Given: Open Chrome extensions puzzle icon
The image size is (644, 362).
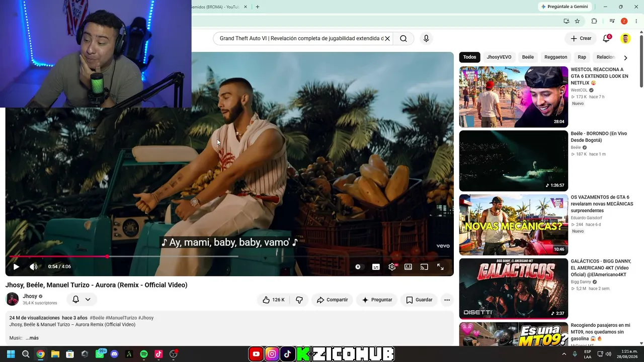Looking at the screenshot, I should 594,21.
